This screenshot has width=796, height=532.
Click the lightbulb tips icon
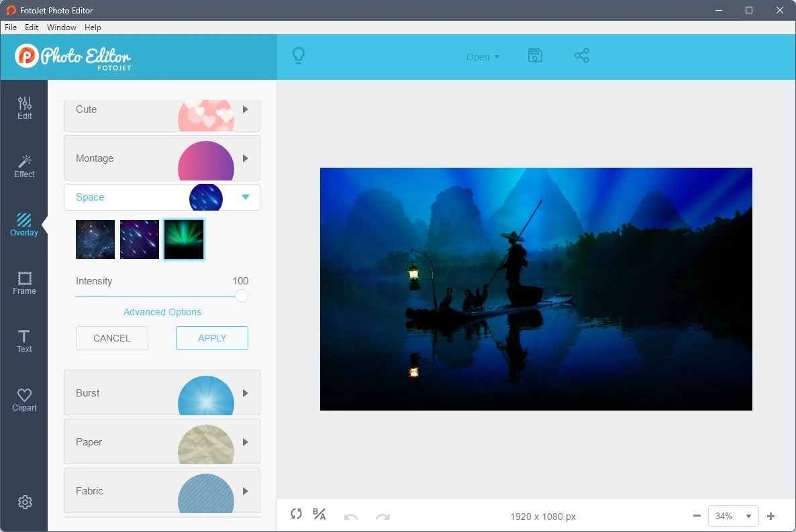(299, 56)
